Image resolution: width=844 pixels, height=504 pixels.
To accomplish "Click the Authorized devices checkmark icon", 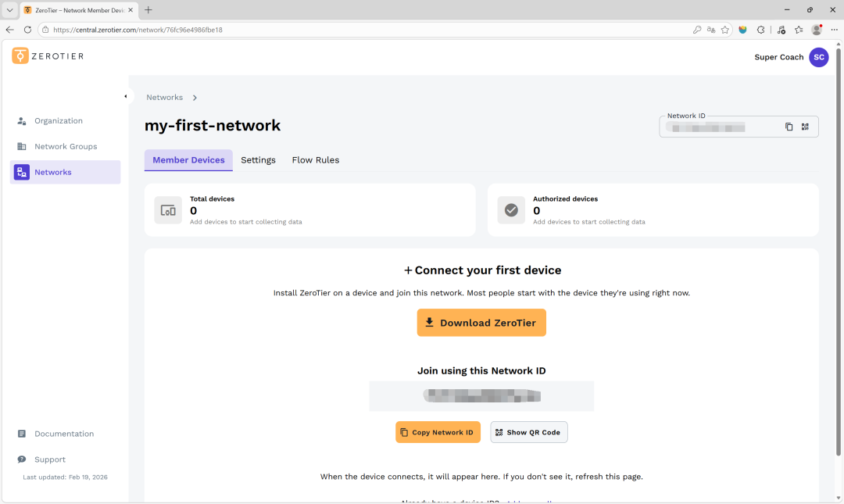I will (x=511, y=210).
